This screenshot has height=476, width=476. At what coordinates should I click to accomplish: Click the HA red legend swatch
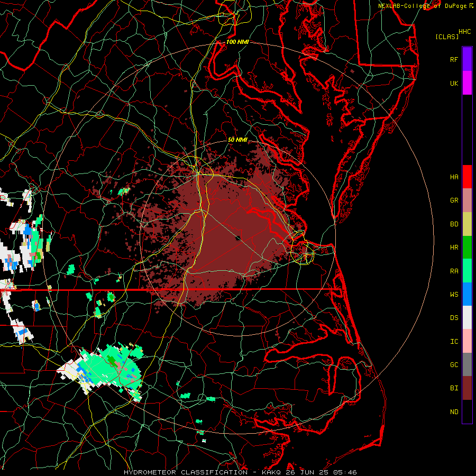pyautogui.click(x=467, y=177)
